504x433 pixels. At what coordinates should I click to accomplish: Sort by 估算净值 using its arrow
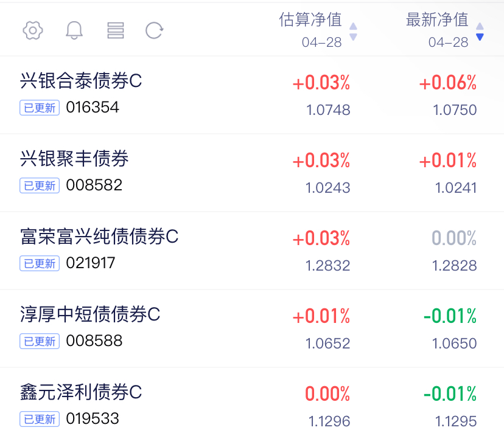click(353, 32)
